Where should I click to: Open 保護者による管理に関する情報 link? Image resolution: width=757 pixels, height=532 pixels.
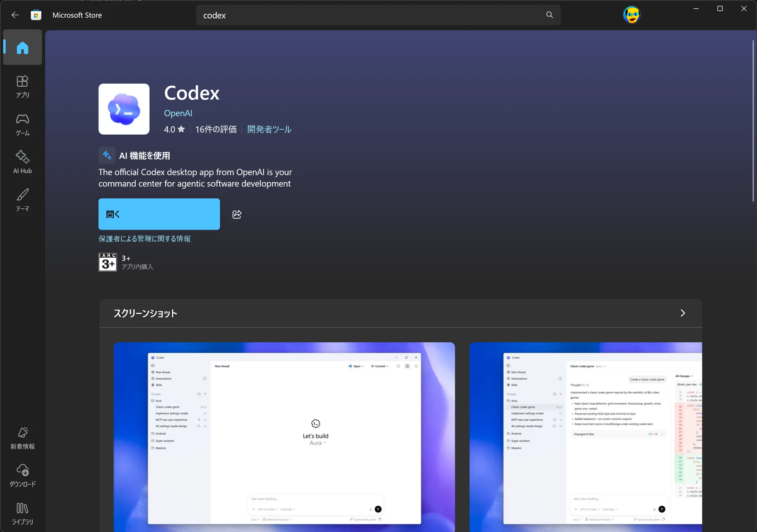coord(145,239)
